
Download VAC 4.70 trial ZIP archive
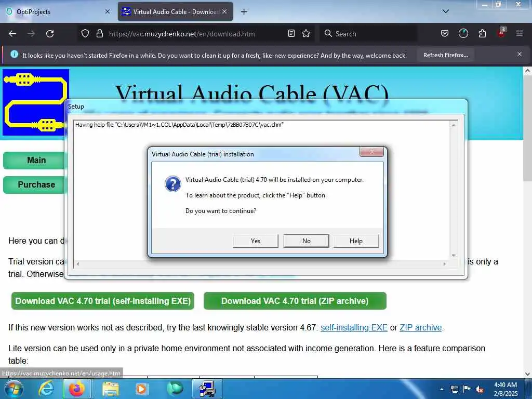pos(295,301)
